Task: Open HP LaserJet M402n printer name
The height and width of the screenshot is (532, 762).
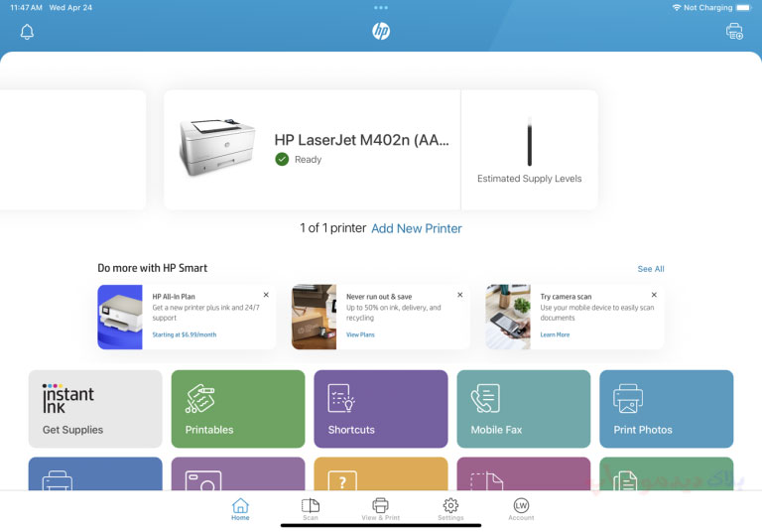Action: click(361, 140)
